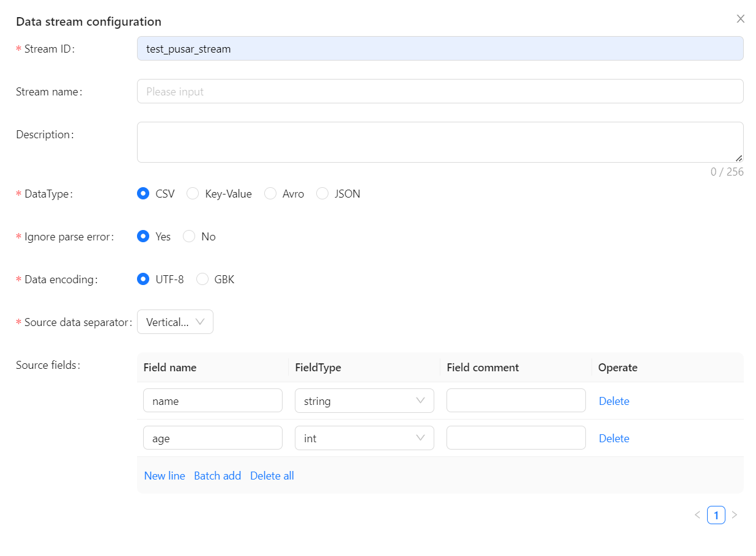Select CSV data type radio
Image resolution: width=756 pixels, height=556 pixels.
143,194
